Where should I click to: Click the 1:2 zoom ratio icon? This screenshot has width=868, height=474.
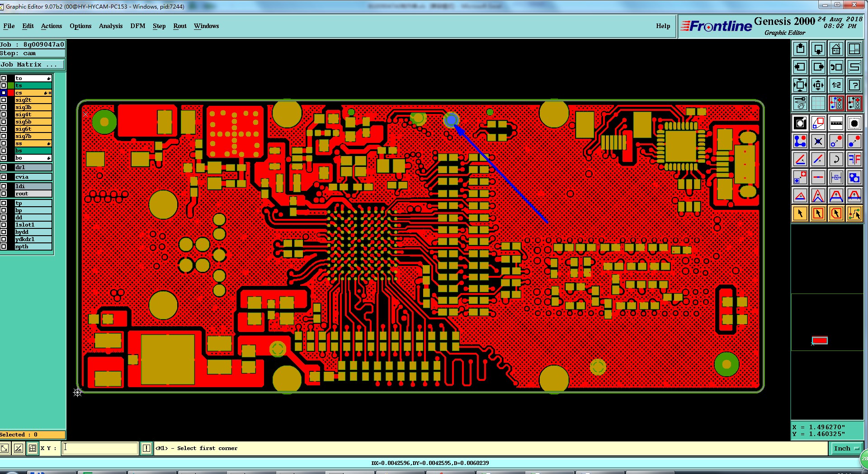pos(836,85)
